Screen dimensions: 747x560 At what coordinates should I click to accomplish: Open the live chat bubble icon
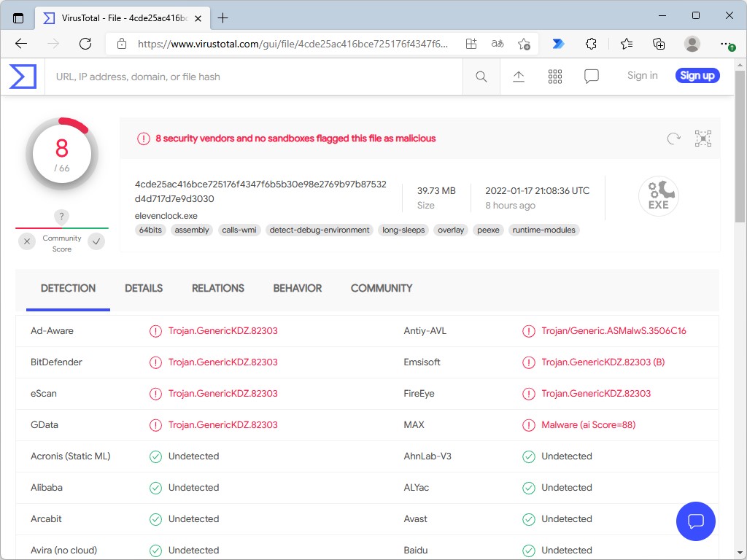point(695,521)
